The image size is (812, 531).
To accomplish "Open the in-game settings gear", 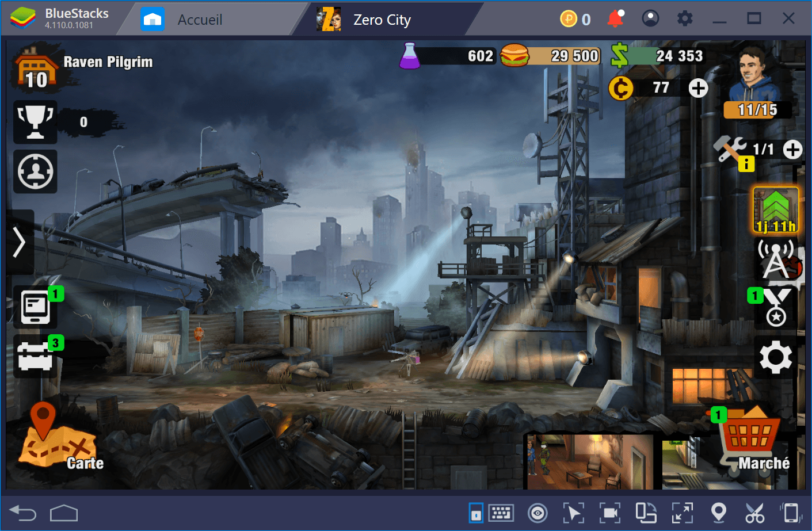I will pos(776,357).
